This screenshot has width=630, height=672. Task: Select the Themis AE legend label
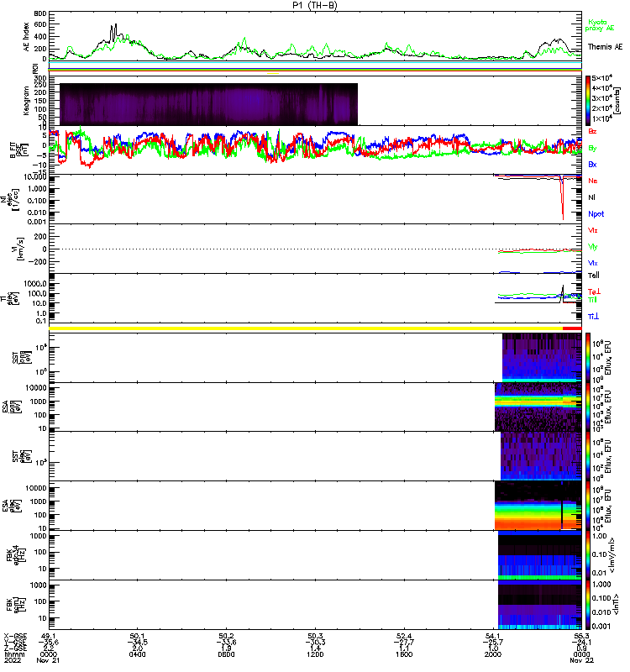pyautogui.click(x=605, y=46)
